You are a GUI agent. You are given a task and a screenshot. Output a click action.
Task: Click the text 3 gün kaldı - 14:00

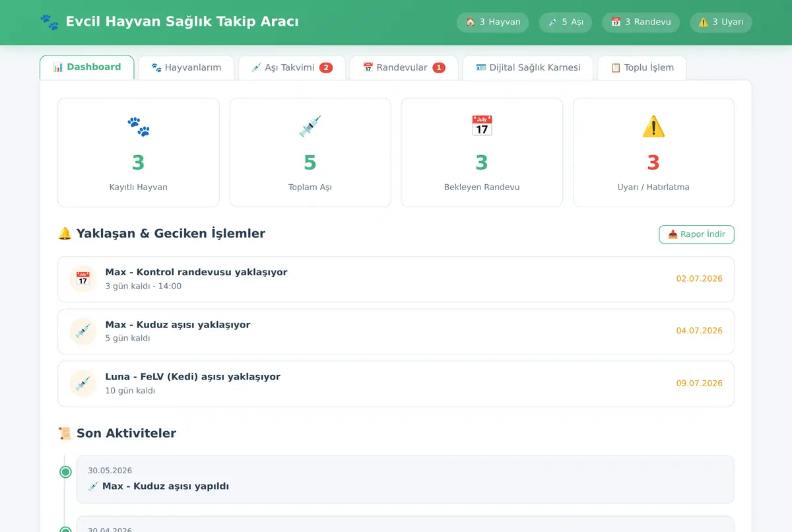click(x=143, y=286)
